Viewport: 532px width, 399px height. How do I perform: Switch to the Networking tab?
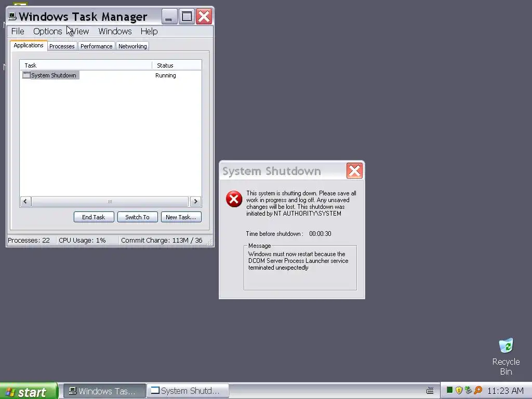point(132,46)
